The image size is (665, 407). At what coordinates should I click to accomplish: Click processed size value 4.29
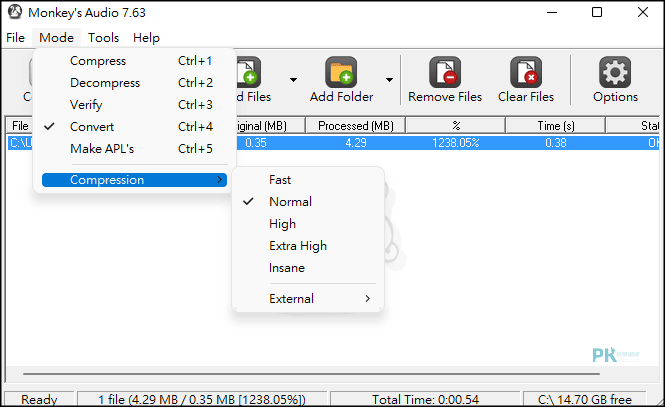click(355, 143)
